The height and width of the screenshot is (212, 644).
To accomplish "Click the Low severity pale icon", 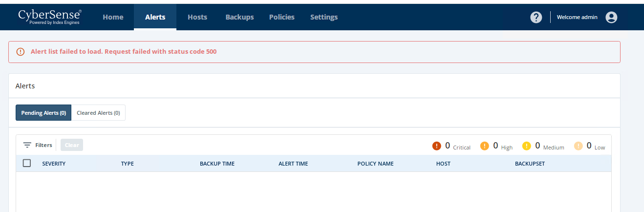I will [579, 146].
